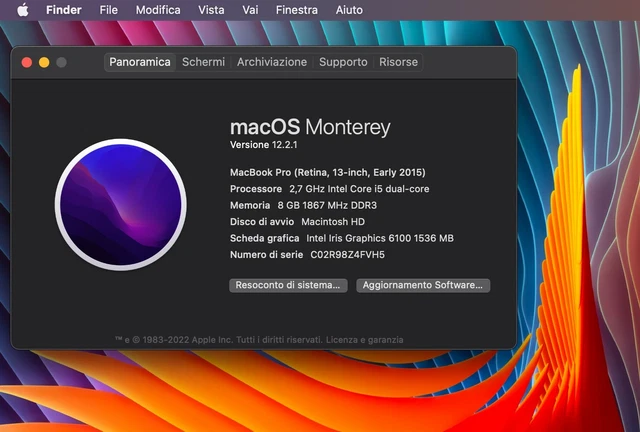Click the Scheda grafica label
The image size is (640, 432).
click(264, 238)
